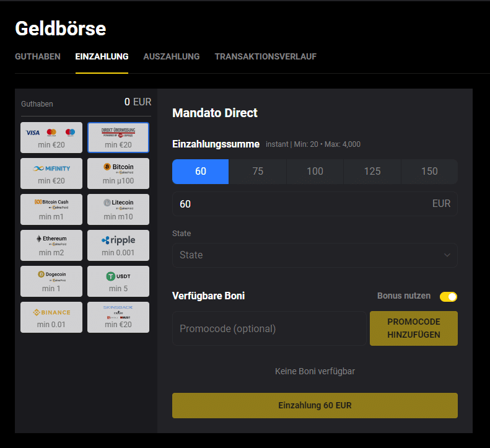Choose the 125 amount preset
This screenshot has height=448, width=490.
(x=372, y=171)
